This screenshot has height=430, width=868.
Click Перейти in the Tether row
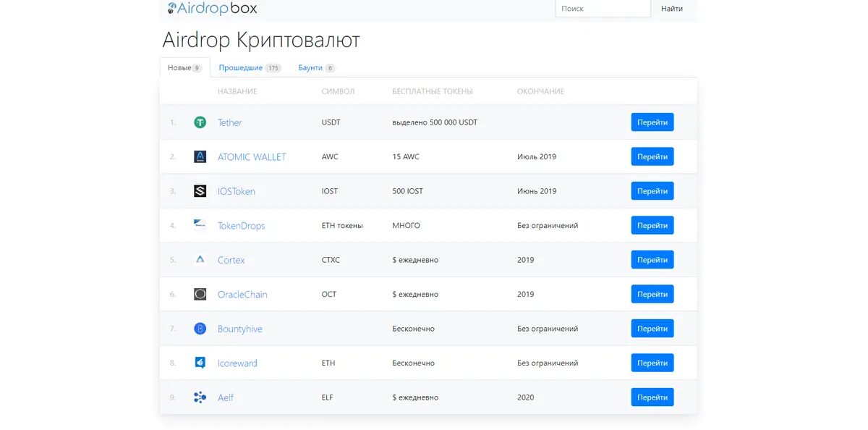tap(652, 122)
